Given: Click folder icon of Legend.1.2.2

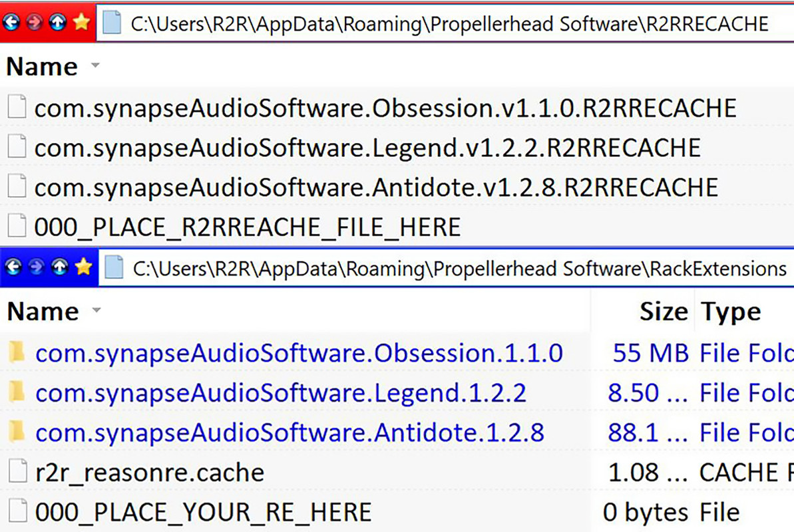Looking at the screenshot, I should pyautogui.click(x=17, y=391).
